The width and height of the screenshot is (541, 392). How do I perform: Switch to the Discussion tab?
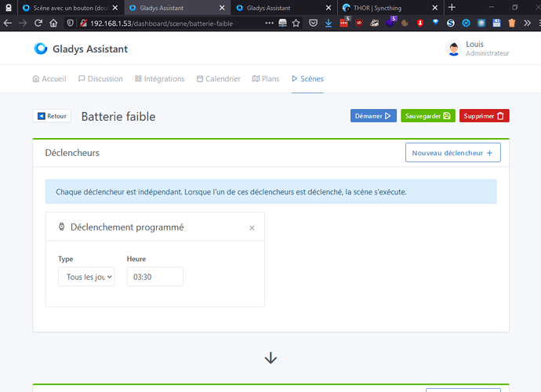click(100, 78)
